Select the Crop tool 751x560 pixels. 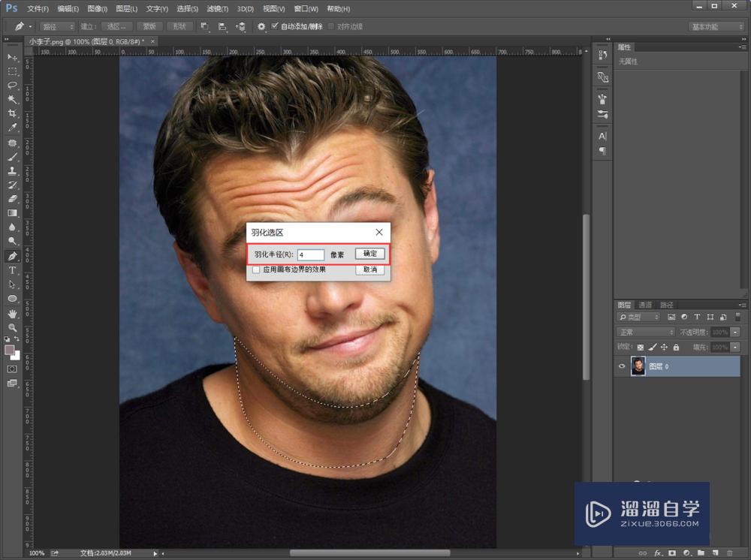[12, 113]
